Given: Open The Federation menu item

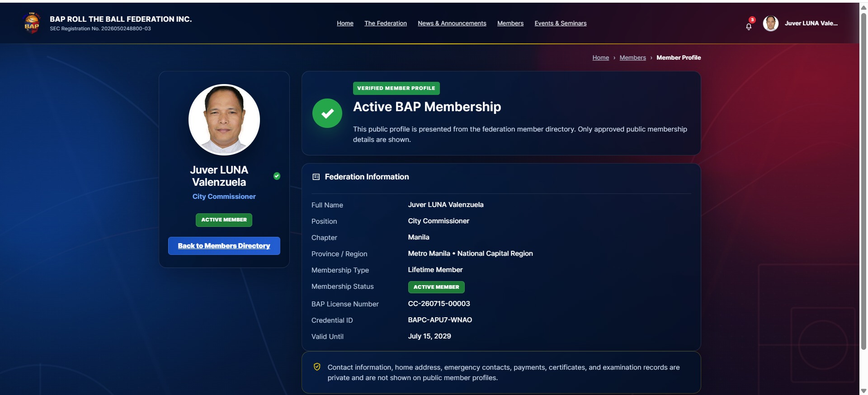Looking at the screenshot, I should point(386,24).
